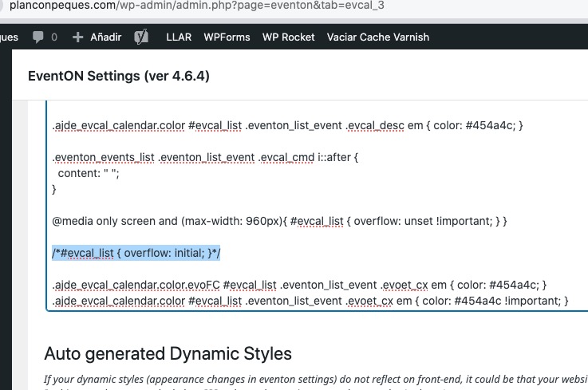Open the WPForms admin bar menu
This screenshot has height=390, width=588.
227,37
